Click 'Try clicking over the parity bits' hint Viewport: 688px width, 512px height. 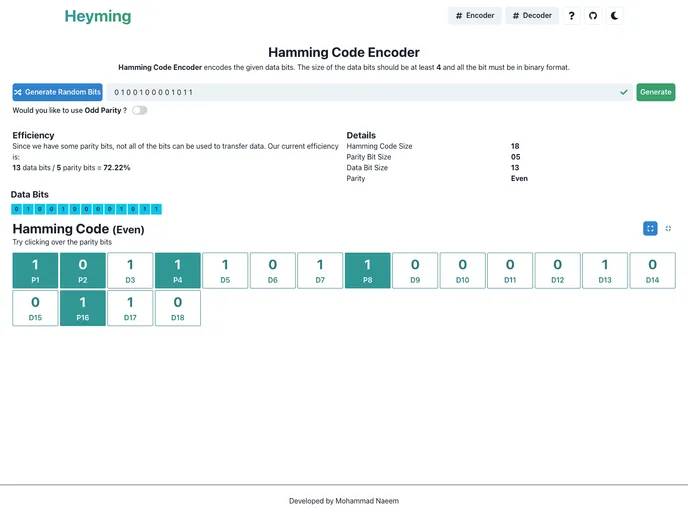pyautogui.click(x=62, y=242)
